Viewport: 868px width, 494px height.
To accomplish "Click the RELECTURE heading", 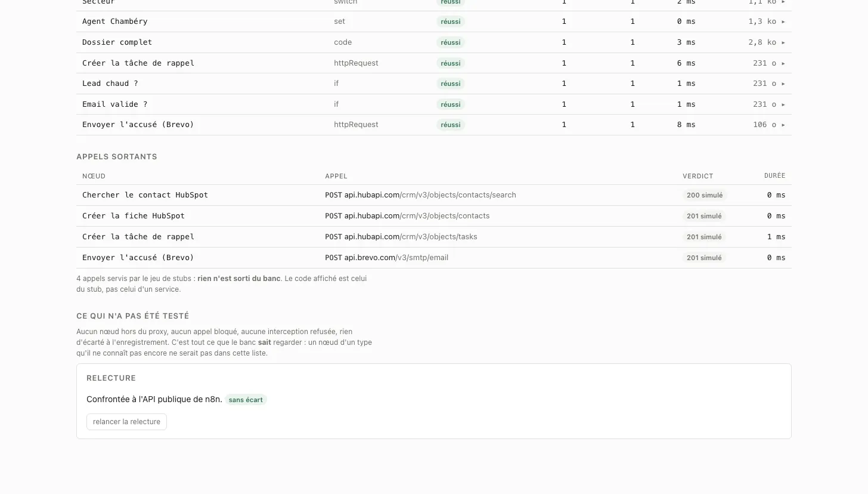I will pyautogui.click(x=111, y=378).
